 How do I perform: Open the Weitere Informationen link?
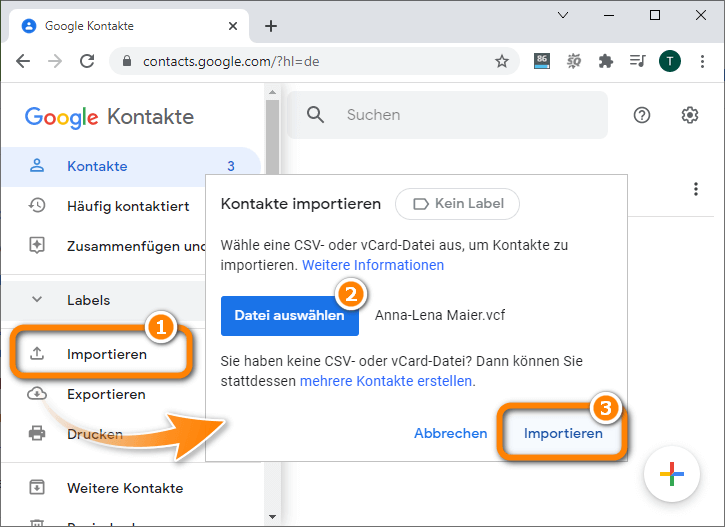373,265
